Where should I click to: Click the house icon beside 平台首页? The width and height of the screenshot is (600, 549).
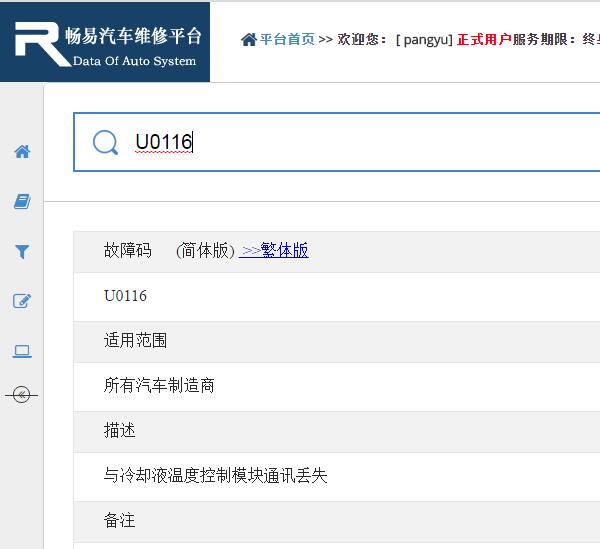click(x=249, y=39)
